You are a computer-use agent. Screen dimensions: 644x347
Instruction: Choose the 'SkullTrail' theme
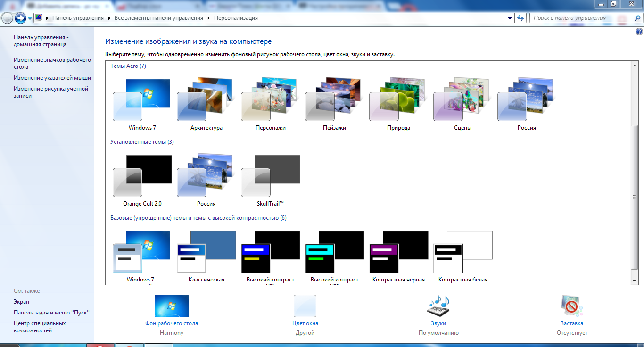270,181
